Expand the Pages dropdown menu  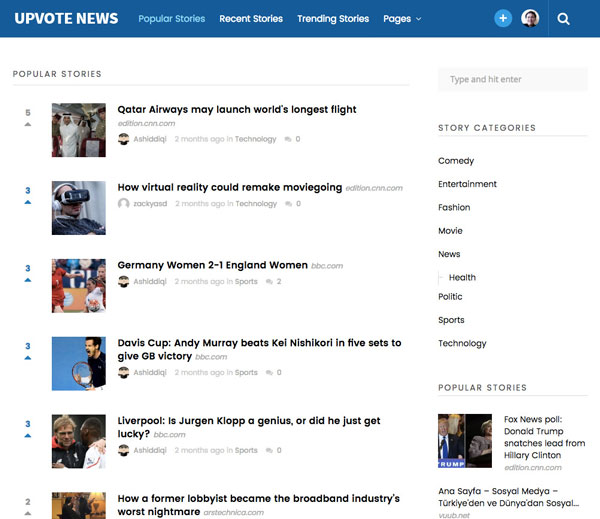point(402,19)
